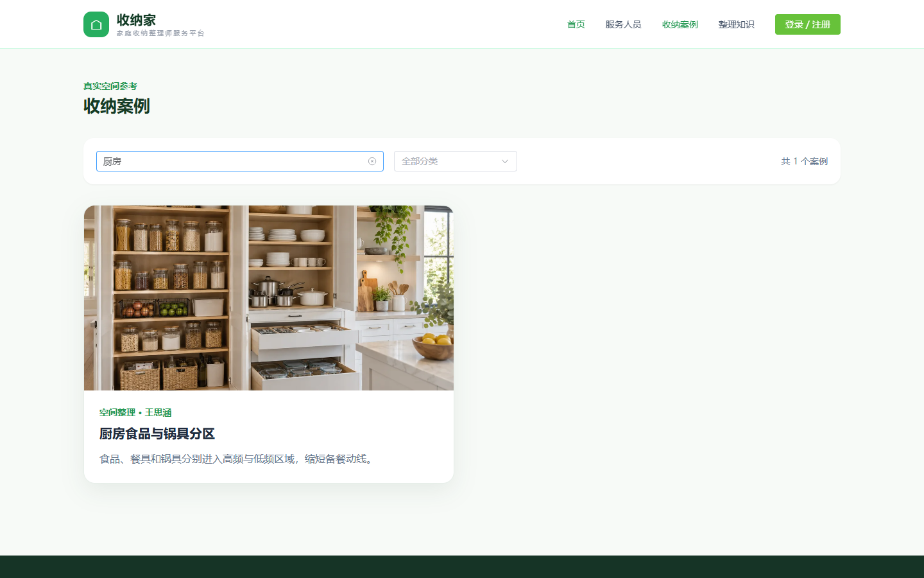924x578 pixels.
Task: Open the kitchen pantry case photo
Action: (269, 298)
